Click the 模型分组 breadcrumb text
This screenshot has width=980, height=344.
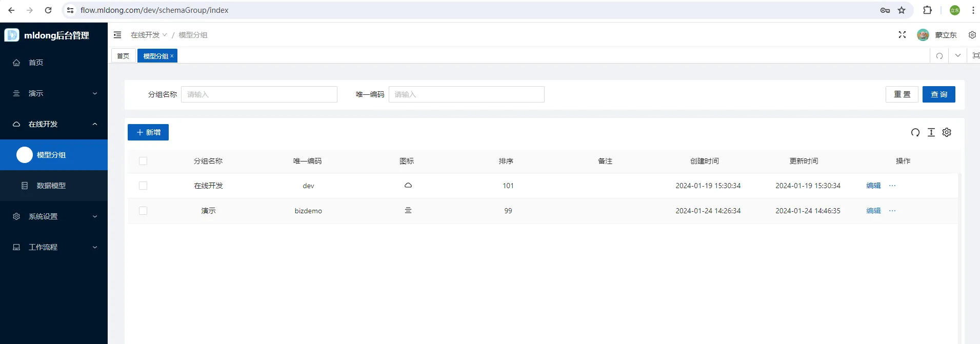tap(193, 35)
